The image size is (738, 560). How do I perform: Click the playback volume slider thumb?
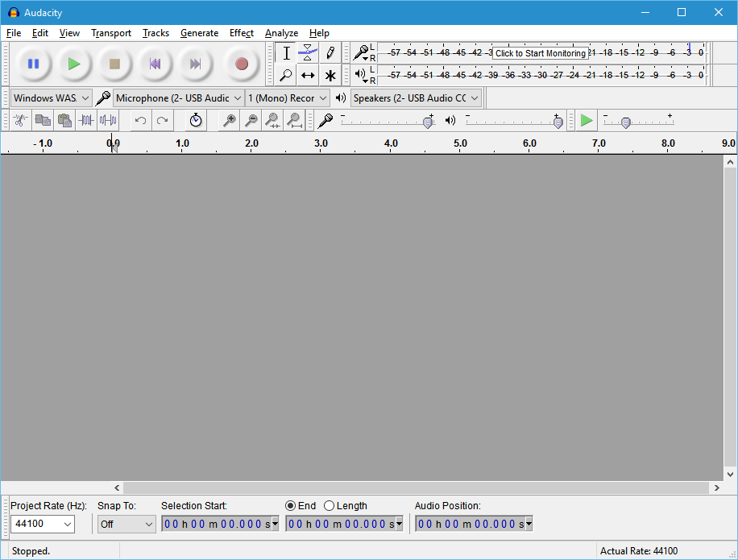click(x=558, y=122)
